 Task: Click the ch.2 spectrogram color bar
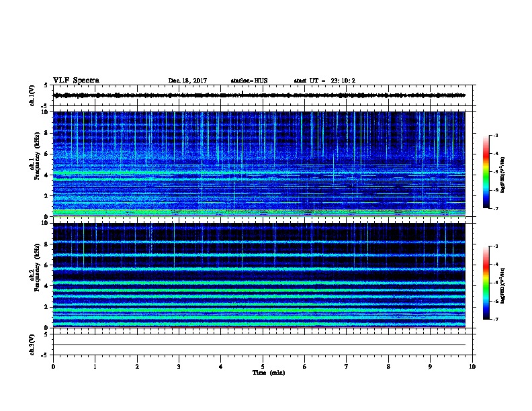[x=486, y=283]
